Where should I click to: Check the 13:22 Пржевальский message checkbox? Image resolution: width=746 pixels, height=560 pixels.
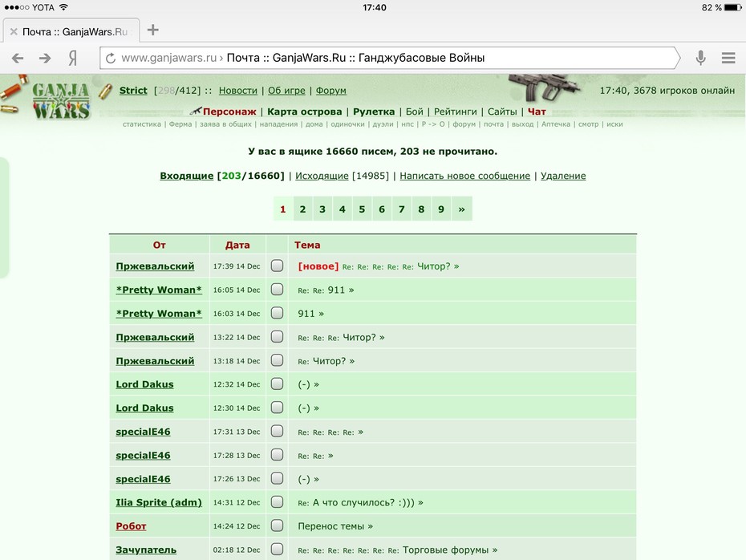coord(277,337)
